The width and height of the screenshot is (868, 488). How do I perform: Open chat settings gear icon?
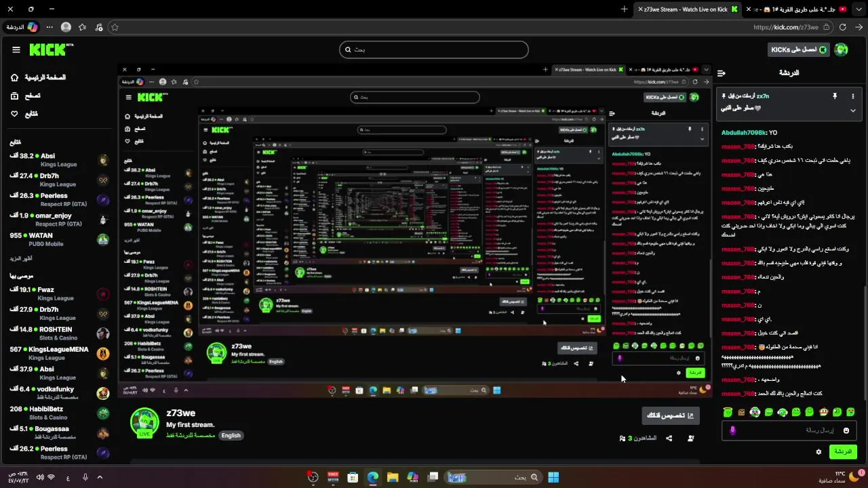[x=818, y=451]
